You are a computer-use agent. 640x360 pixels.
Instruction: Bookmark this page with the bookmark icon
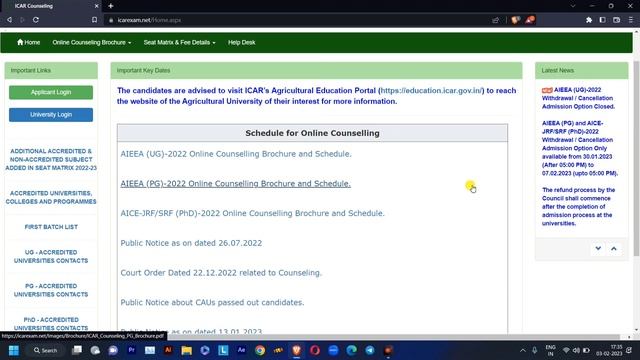pyautogui.click(x=94, y=20)
